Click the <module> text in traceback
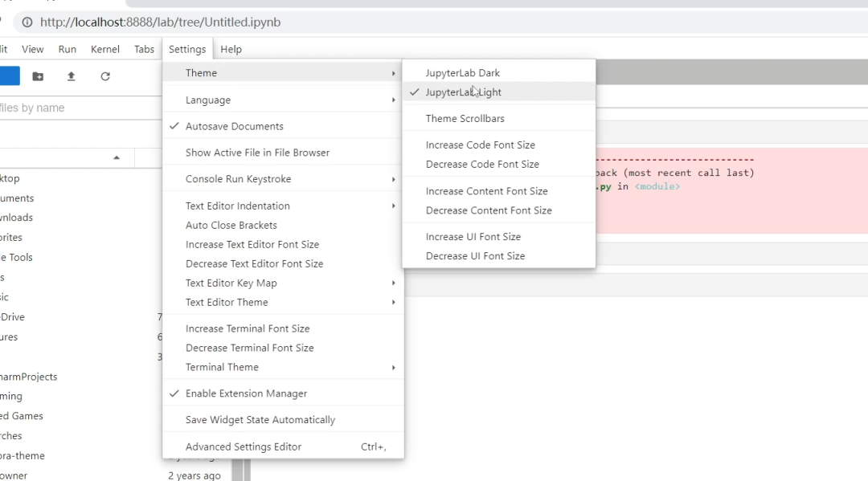The height and width of the screenshot is (481, 868). point(657,186)
